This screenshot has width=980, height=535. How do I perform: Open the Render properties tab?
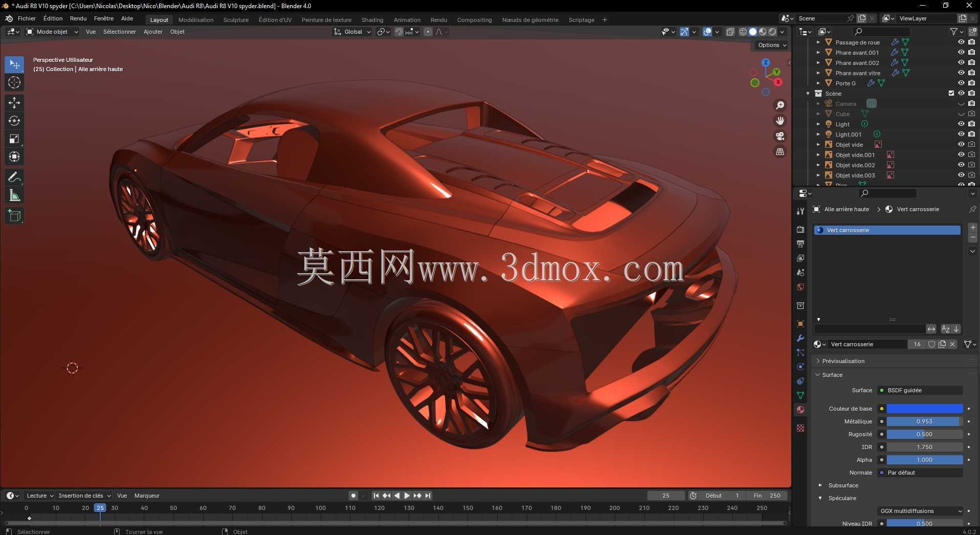pos(800,230)
